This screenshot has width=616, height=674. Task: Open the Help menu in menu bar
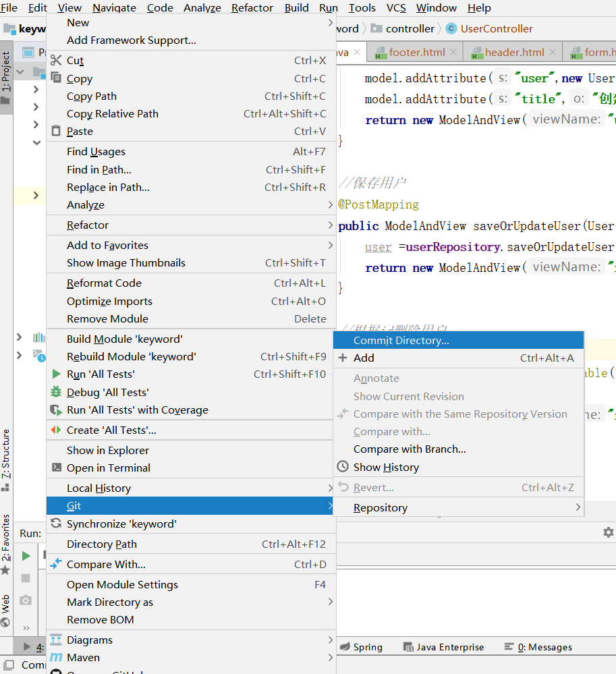(479, 7)
